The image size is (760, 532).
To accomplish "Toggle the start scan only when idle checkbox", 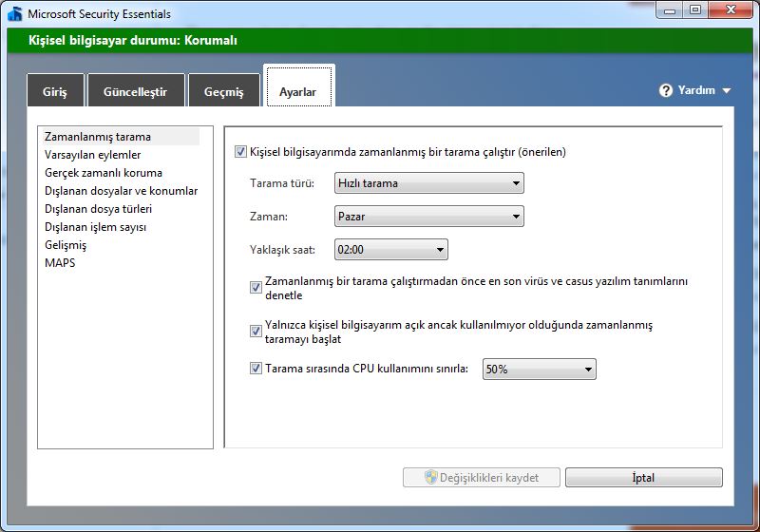I will tap(256, 332).
